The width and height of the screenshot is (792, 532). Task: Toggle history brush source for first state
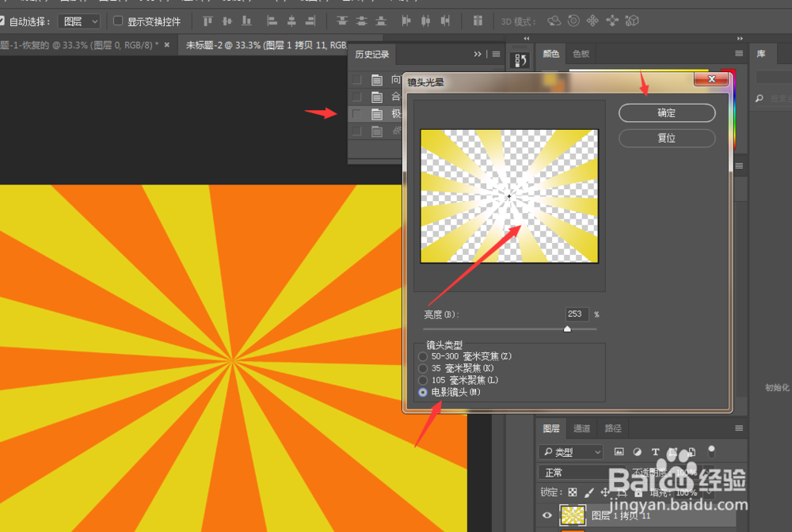pyautogui.click(x=356, y=79)
